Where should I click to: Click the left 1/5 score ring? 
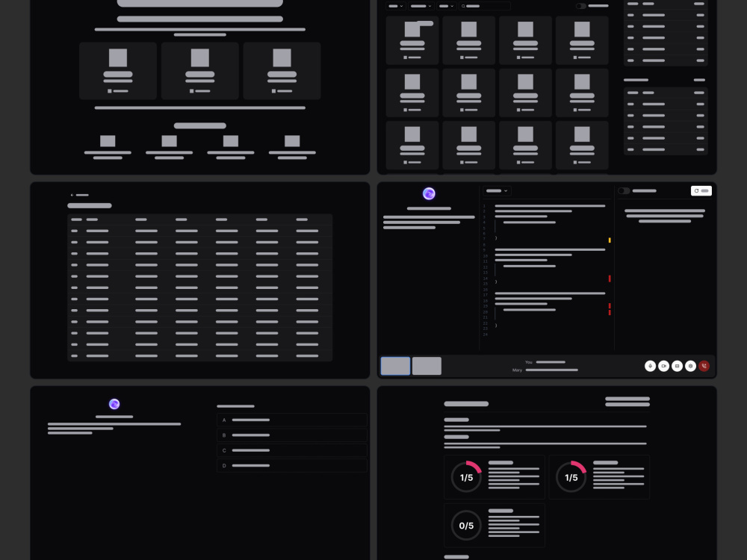tap(466, 477)
